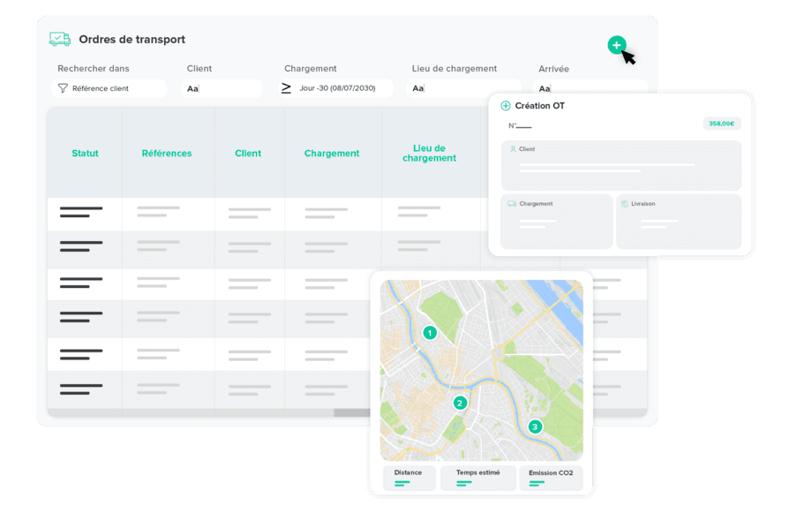
Task: Click the green plus add order button
Action: [x=616, y=46]
